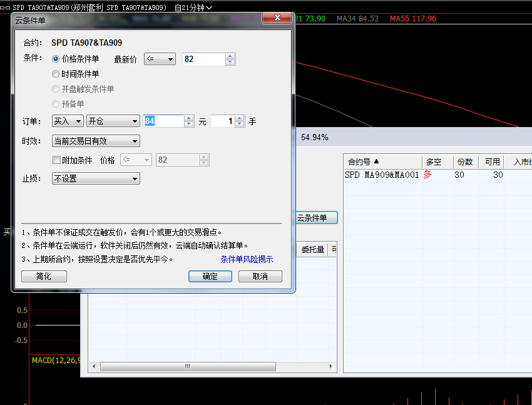Increase the 最新价 trigger price with up arrow
Screen dimensions: 532x405
click(x=230, y=56)
